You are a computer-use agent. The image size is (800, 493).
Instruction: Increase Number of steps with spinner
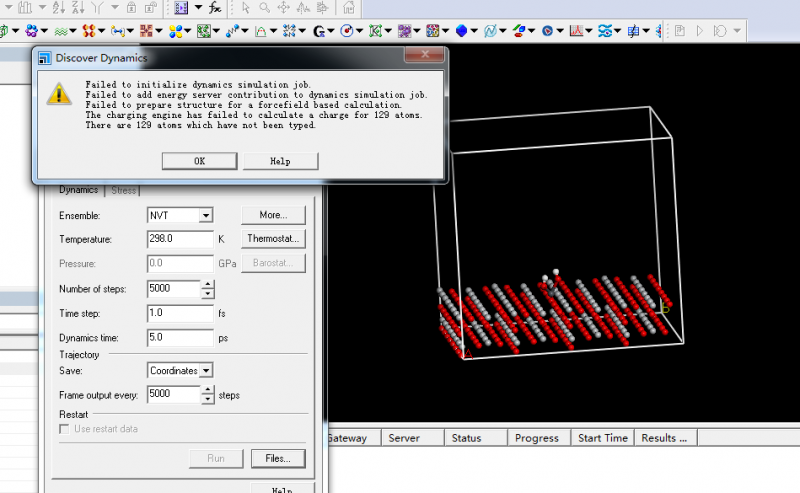tap(208, 284)
